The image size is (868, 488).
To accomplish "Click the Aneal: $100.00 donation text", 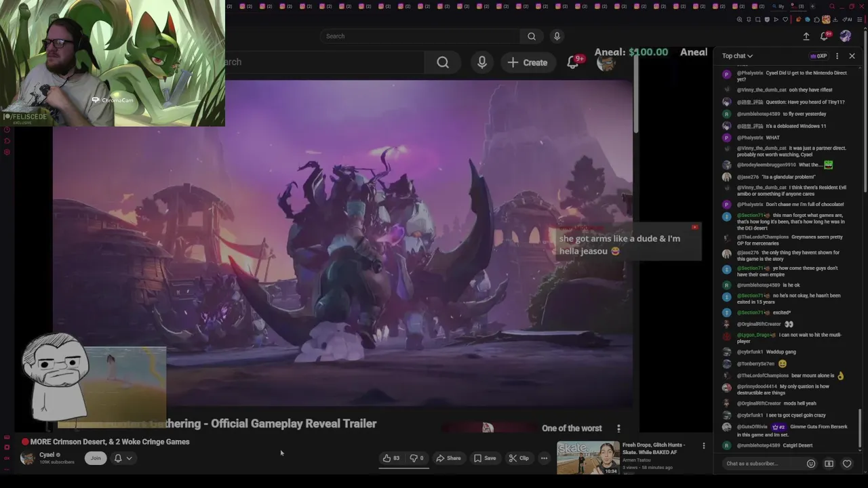I will tap(631, 52).
